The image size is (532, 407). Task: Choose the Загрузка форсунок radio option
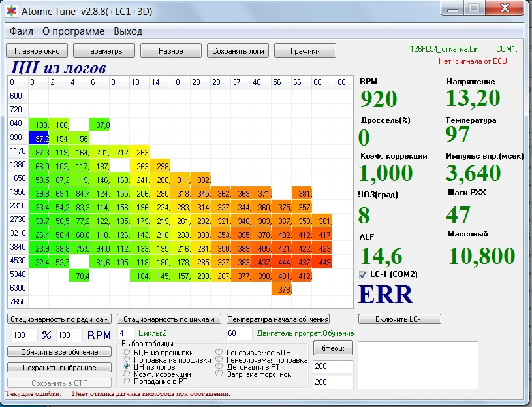click(220, 374)
